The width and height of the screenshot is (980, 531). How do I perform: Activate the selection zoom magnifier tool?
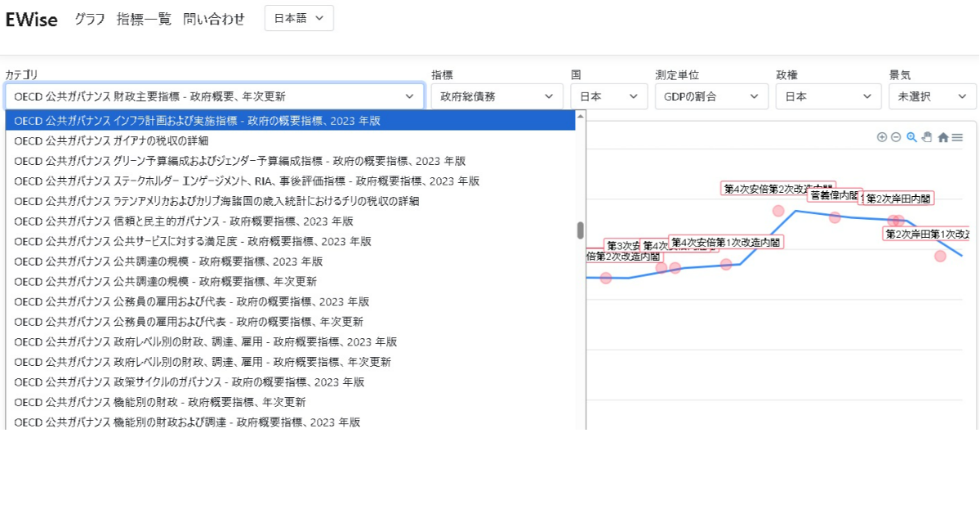(x=911, y=137)
